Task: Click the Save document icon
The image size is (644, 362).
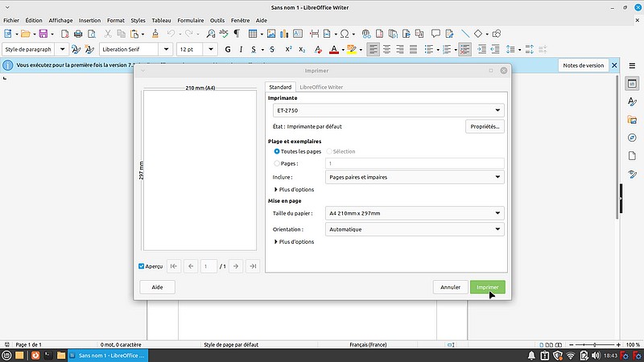Action: 43,34
